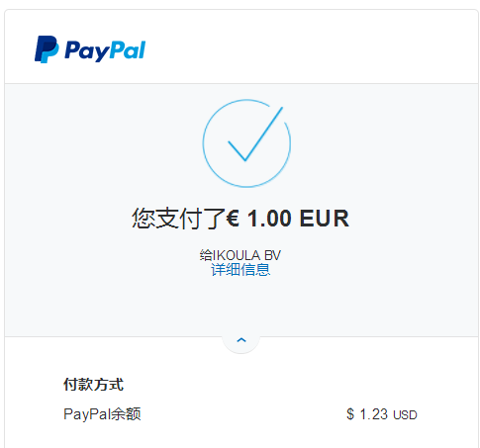Click the € 1.00 amount in heading
Viewport: 480px width, 448px height.
tap(259, 219)
